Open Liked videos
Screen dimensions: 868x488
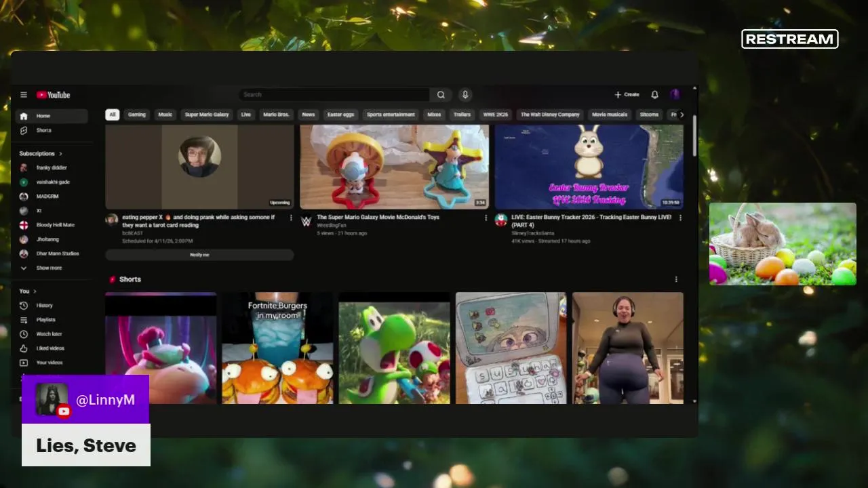pyautogui.click(x=52, y=348)
